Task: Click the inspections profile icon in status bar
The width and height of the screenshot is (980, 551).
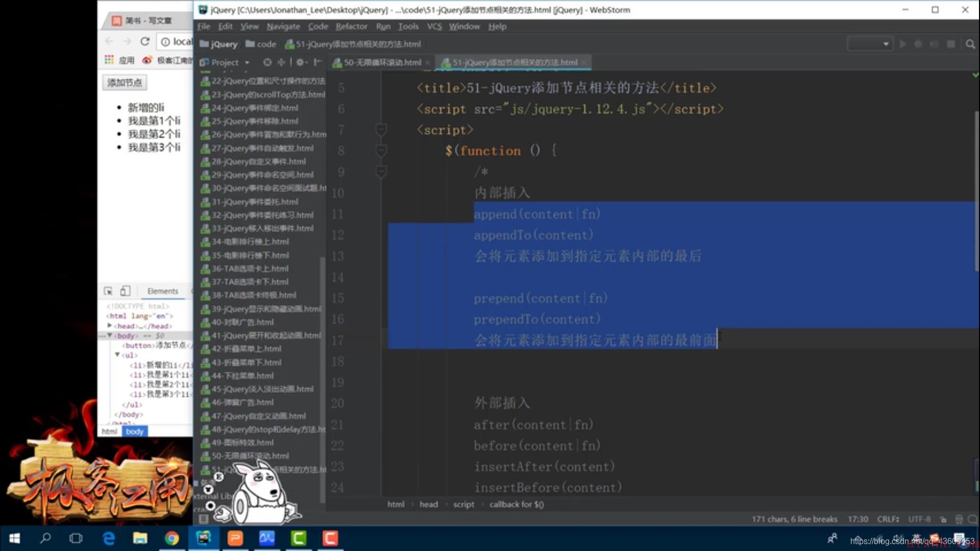Action: point(959,519)
